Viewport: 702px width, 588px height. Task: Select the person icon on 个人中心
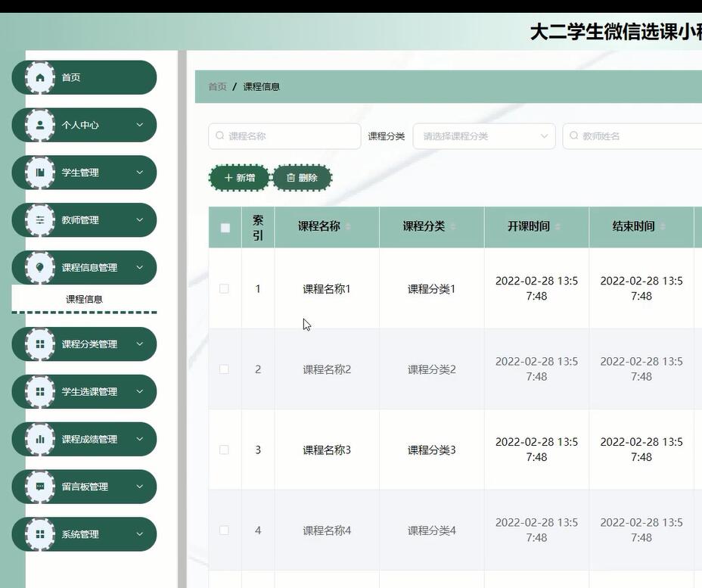39,124
